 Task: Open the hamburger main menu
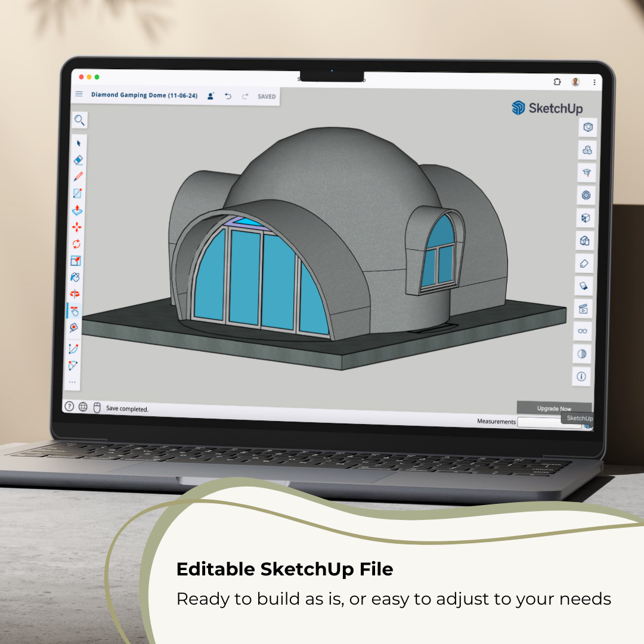pyautogui.click(x=79, y=94)
